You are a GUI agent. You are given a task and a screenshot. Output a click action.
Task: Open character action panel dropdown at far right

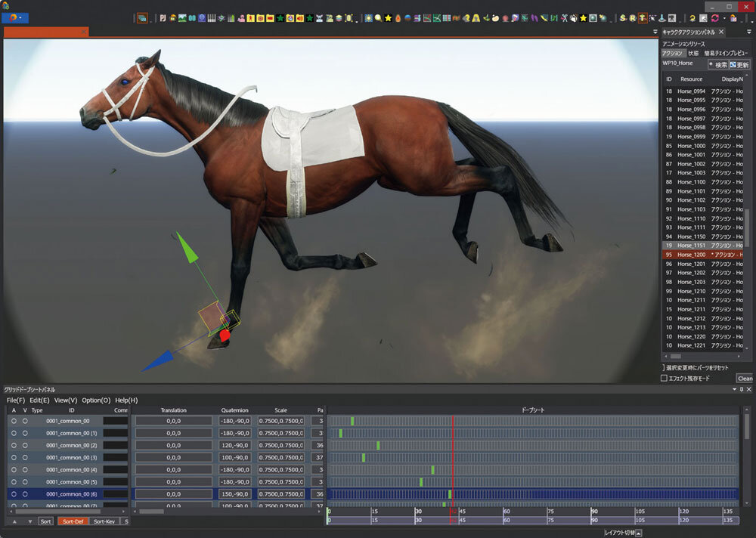point(748,32)
